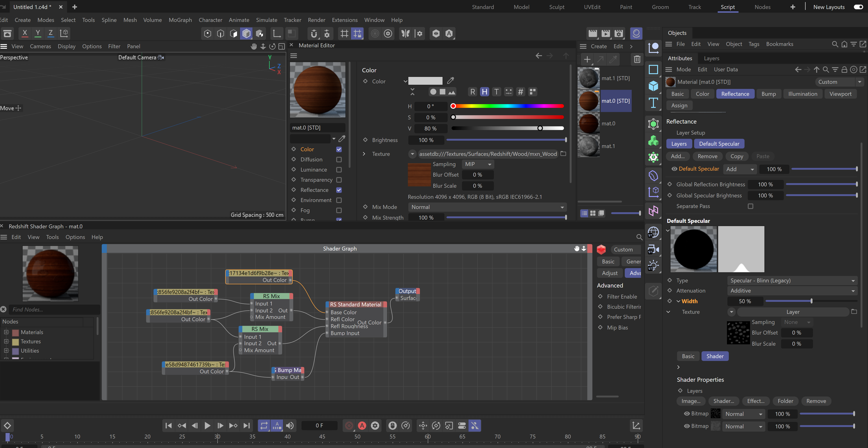
Task: Open the Mix Mode dropdown showing Normal
Action: [x=486, y=207]
